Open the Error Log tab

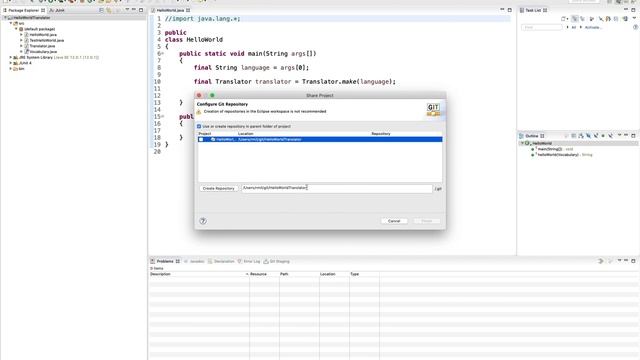point(249,261)
